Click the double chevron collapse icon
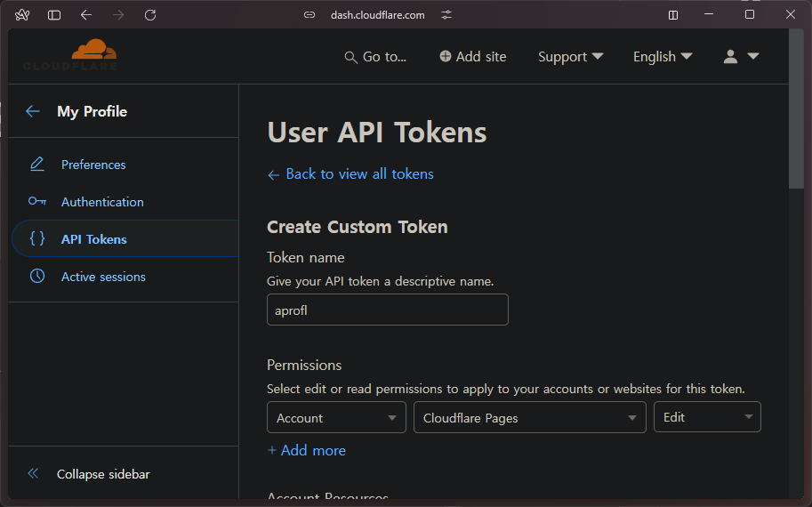 click(x=33, y=473)
